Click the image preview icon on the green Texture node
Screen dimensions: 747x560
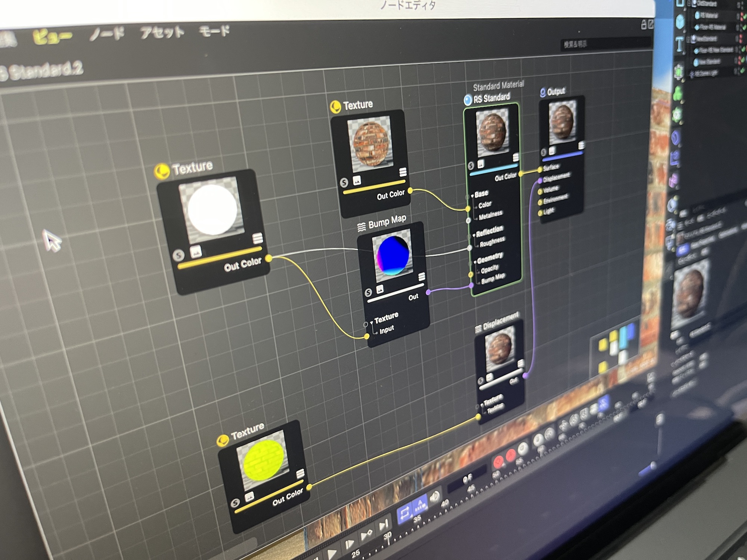[x=249, y=496]
